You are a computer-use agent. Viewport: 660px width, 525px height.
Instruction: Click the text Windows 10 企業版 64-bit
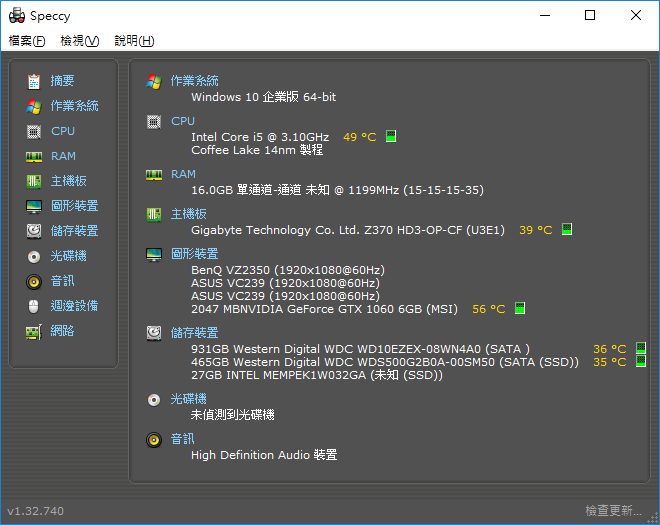(x=263, y=97)
